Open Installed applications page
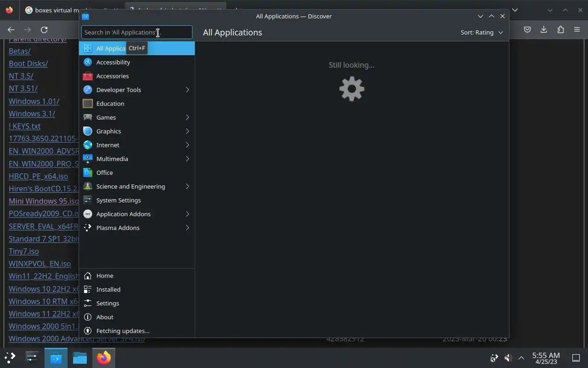Viewport: 588px width, 368px height. coord(137,289)
